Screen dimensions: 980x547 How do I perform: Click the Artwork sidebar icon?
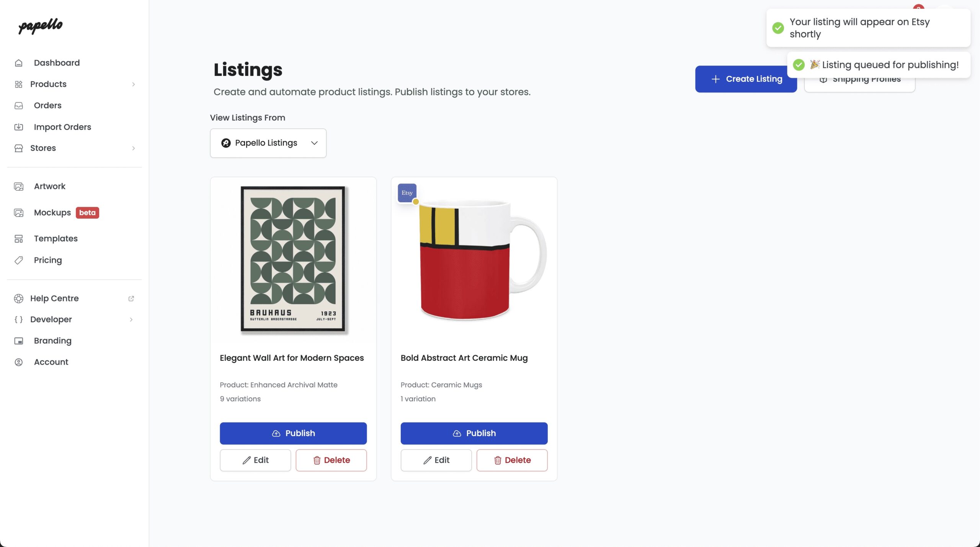click(x=19, y=187)
